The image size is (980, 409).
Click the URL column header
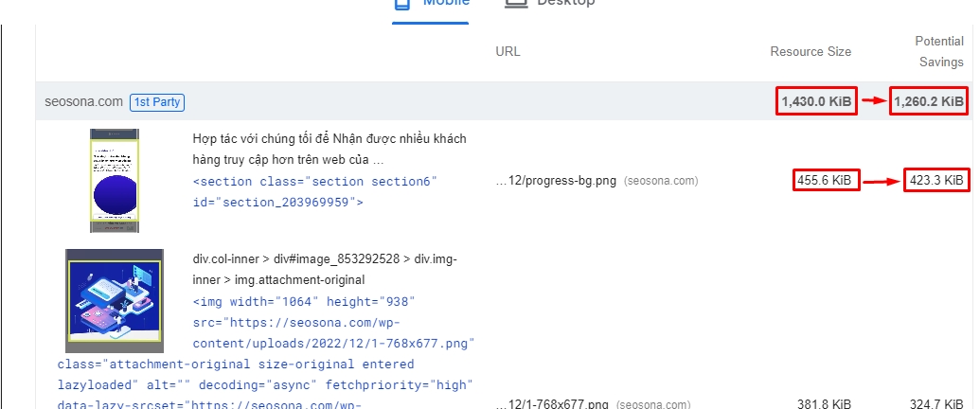(508, 51)
